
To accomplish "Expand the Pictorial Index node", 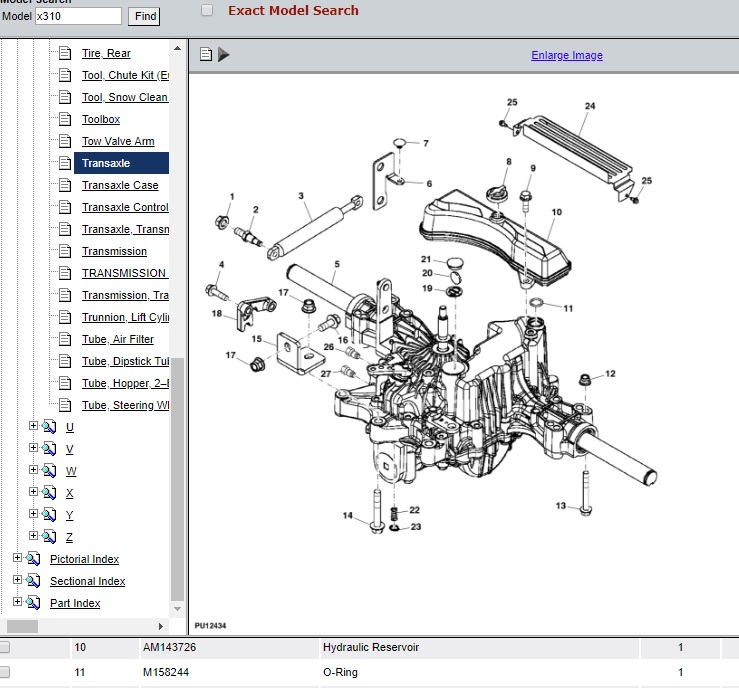I will [17, 557].
